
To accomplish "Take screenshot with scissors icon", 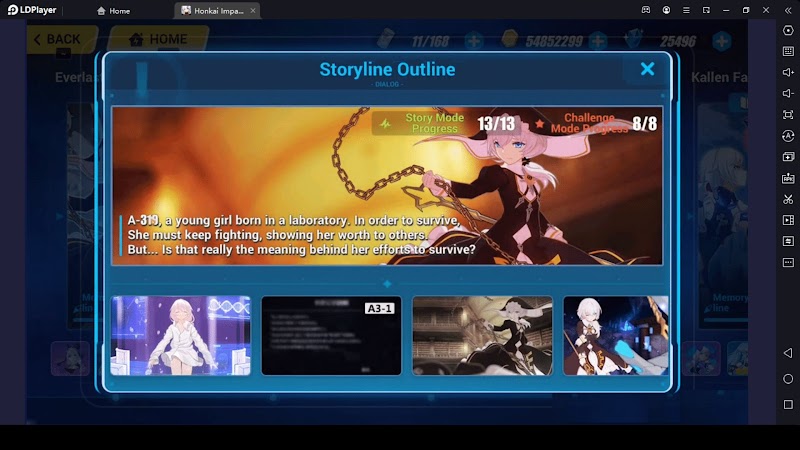I will 788,199.
